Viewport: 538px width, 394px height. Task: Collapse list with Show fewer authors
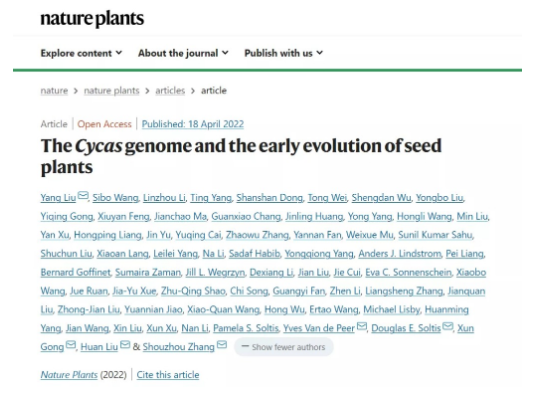point(283,347)
